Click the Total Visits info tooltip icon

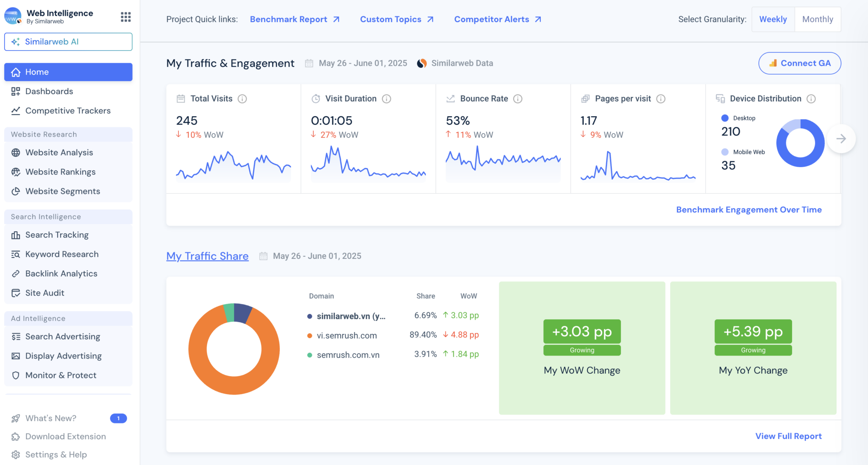click(x=242, y=98)
